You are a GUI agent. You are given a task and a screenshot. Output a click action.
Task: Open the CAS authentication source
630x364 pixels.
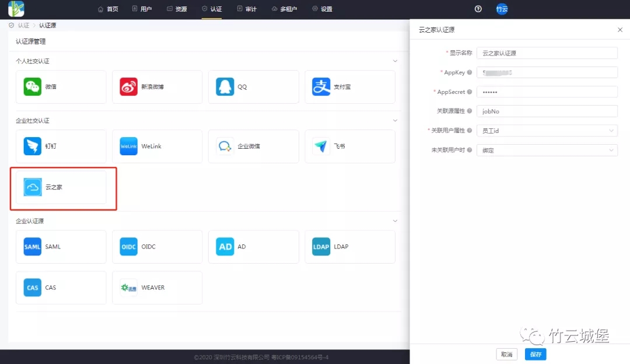pos(61,288)
